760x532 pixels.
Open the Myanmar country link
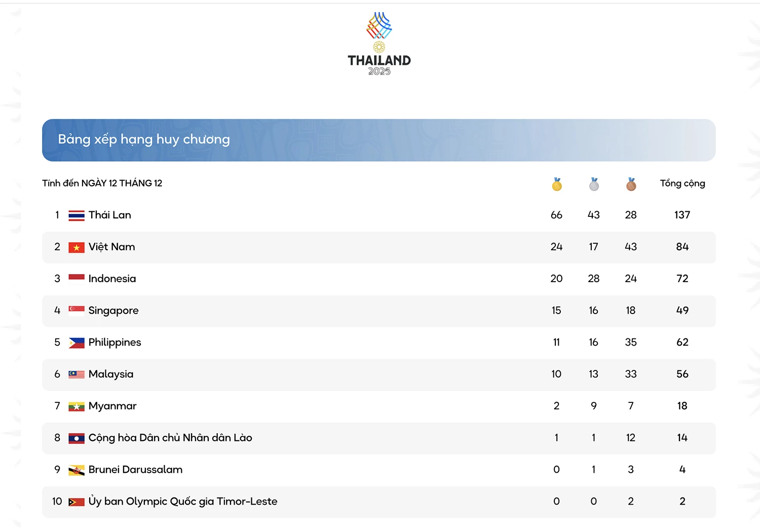(112, 406)
